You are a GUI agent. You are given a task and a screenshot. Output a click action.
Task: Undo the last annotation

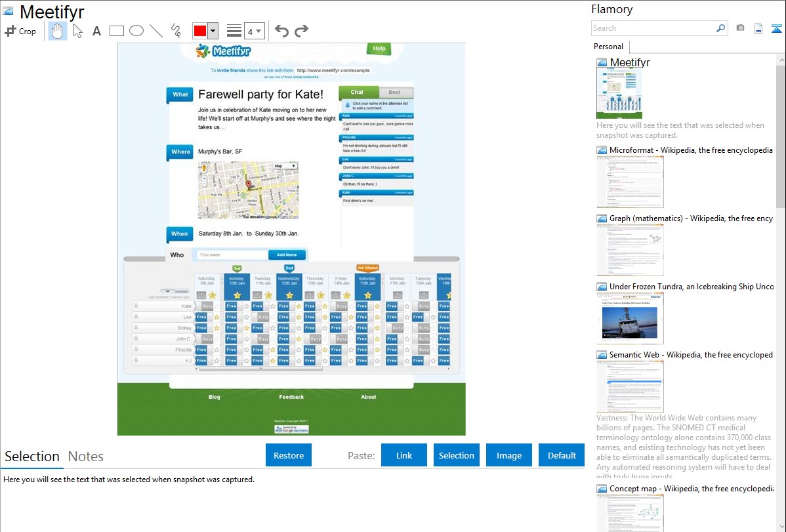click(281, 31)
